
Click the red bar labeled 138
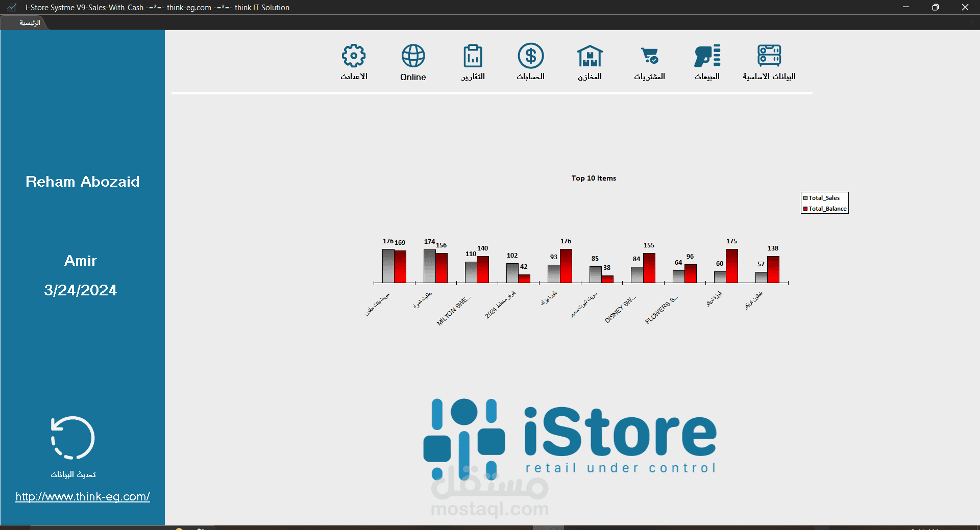point(773,269)
